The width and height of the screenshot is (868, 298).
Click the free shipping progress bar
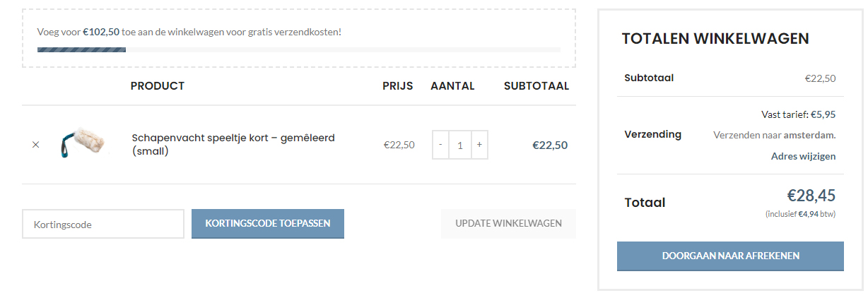(x=299, y=49)
